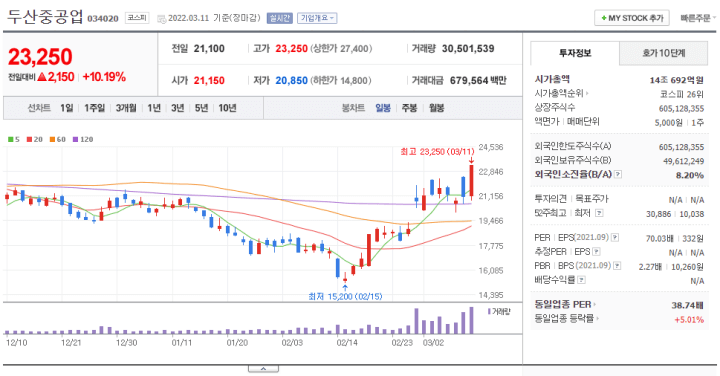720x376 pixels.
Task: Click calendar icon next to 2022.03.11
Action: tap(162, 19)
